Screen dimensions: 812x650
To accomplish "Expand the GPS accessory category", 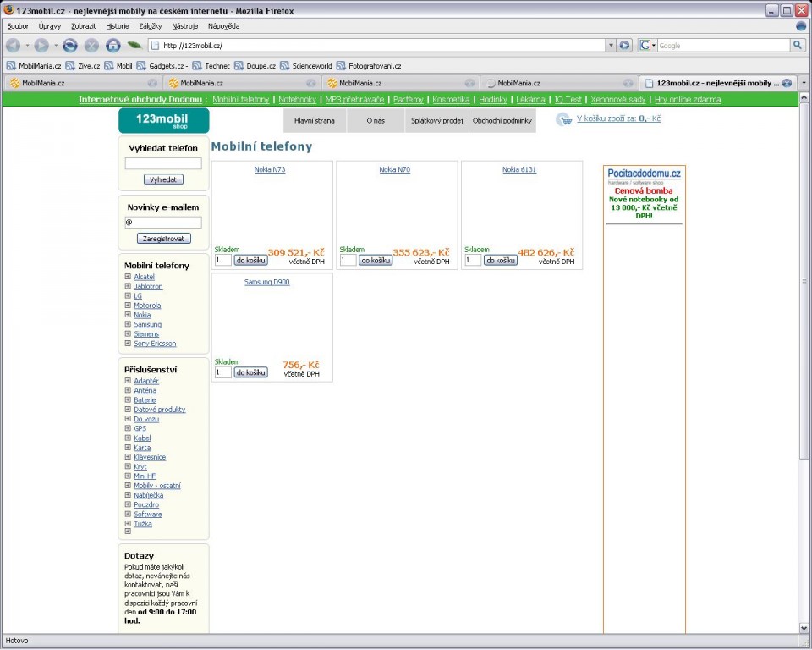I will click(128, 428).
